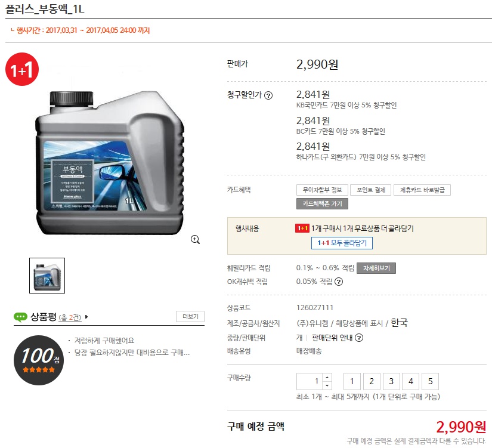Select quantity 2

click(x=372, y=381)
